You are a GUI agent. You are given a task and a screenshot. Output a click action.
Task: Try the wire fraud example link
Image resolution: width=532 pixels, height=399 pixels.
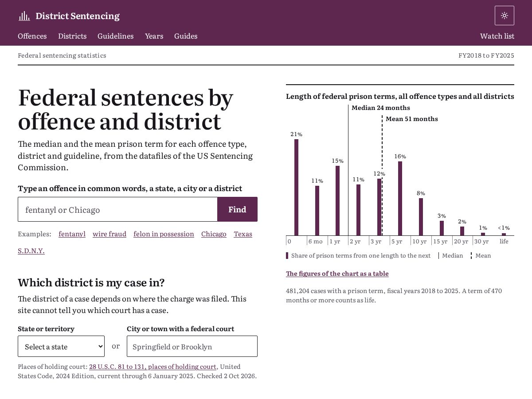click(x=110, y=234)
